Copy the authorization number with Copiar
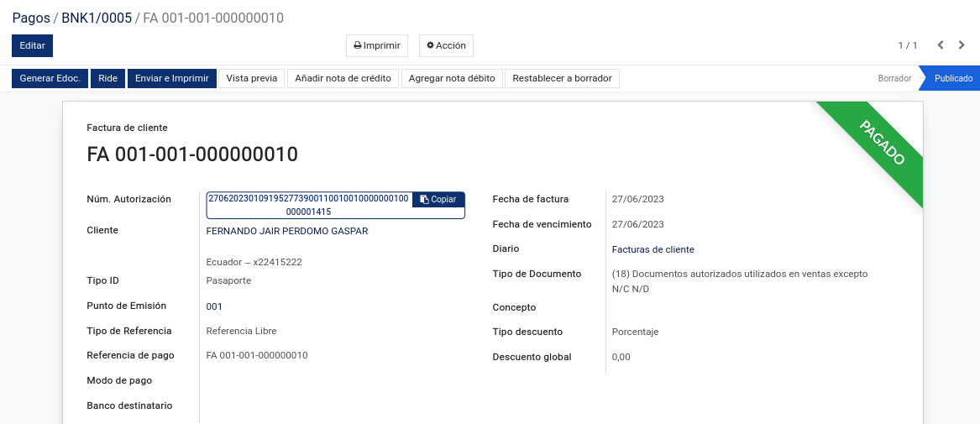 [x=438, y=199]
